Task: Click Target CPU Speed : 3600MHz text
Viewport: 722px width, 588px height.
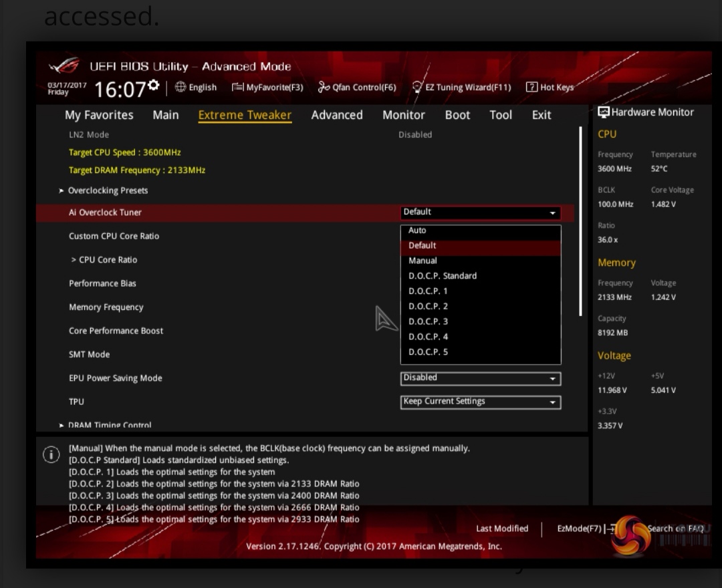Action: (125, 152)
